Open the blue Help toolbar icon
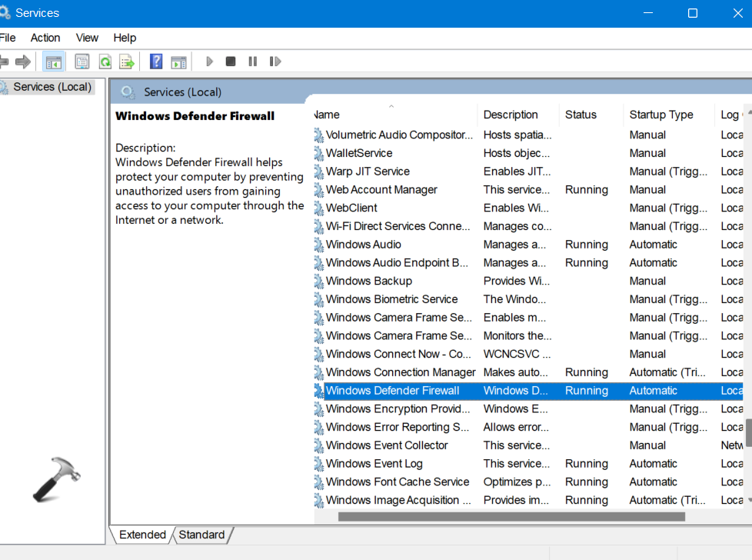752x560 pixels. 156,62
